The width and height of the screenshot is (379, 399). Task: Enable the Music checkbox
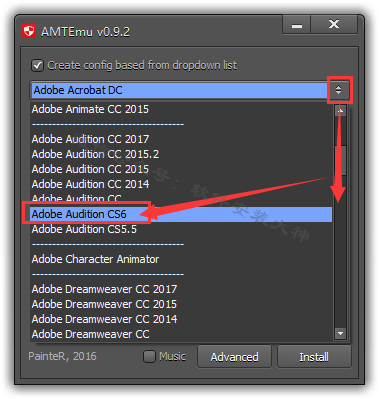(x=149, y=356)
